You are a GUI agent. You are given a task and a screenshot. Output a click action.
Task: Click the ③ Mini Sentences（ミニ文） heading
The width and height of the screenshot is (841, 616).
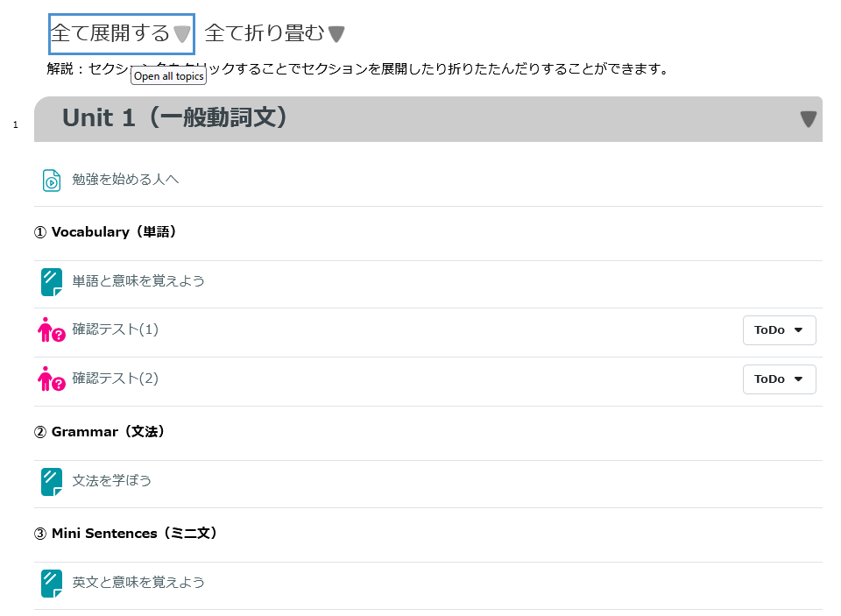pos(125,534)
